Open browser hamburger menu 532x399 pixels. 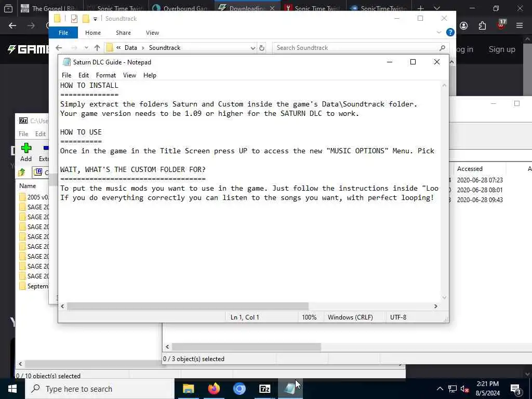click(x=520, y=25)
